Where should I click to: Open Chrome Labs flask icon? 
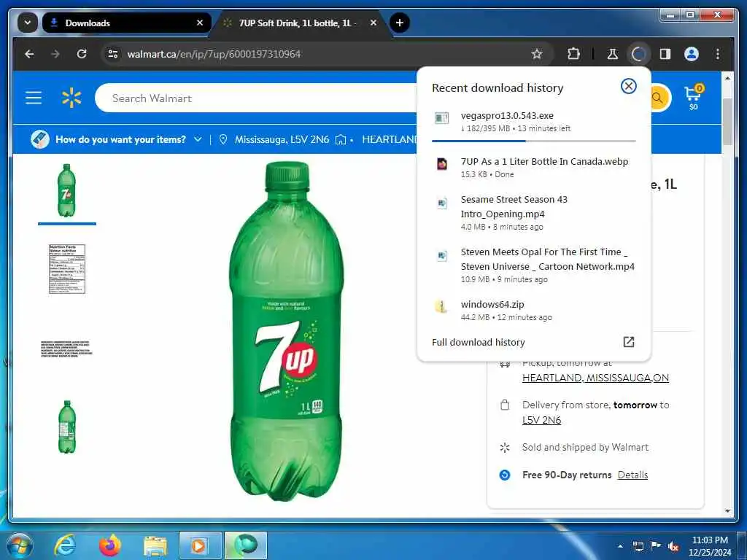click(613, 54)
